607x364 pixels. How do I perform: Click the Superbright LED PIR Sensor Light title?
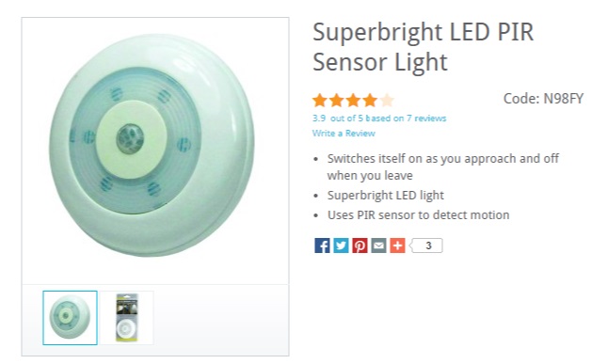(423, 47)
